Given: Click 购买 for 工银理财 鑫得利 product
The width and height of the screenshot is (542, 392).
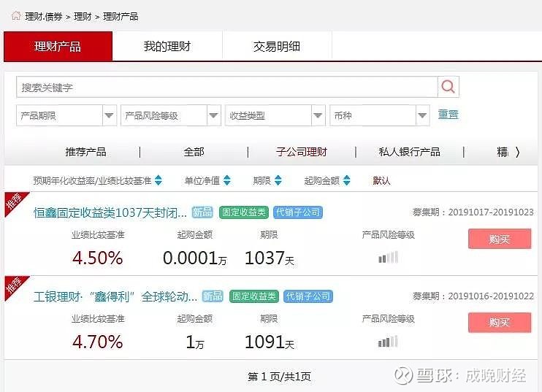Looking at the screenshot, I should (x=500, y=323).
